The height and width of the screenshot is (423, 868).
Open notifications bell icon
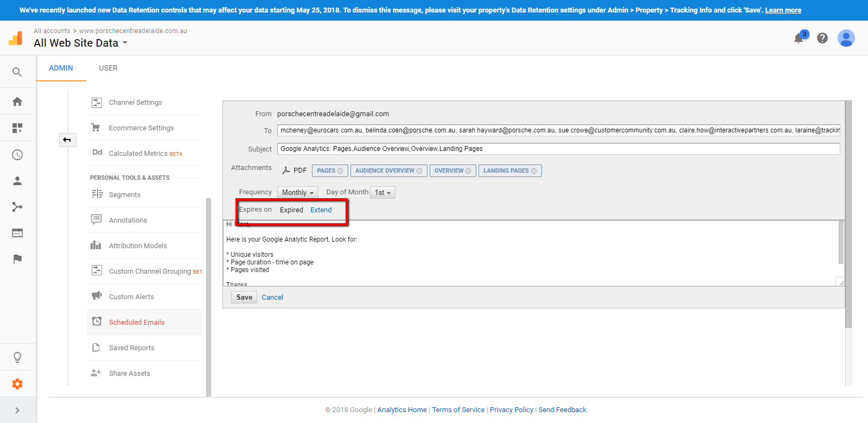(x=799, y=38)
